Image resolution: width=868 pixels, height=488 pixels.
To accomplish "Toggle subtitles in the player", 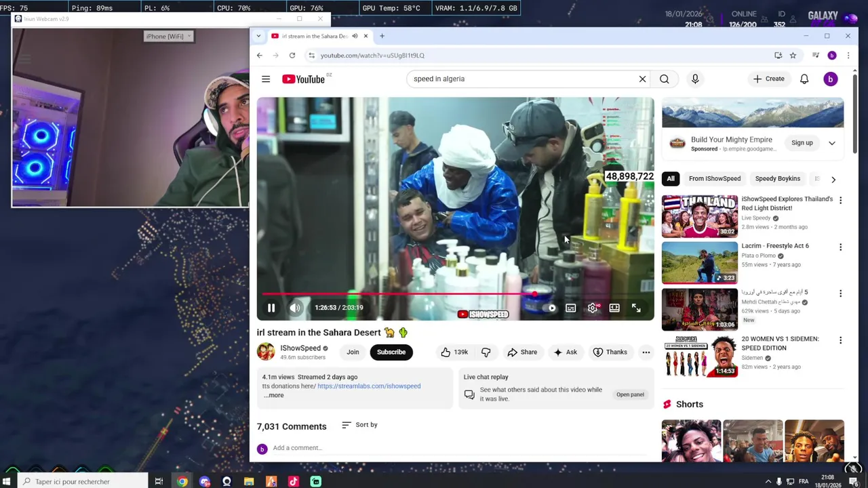I will [x=571, y=308].
